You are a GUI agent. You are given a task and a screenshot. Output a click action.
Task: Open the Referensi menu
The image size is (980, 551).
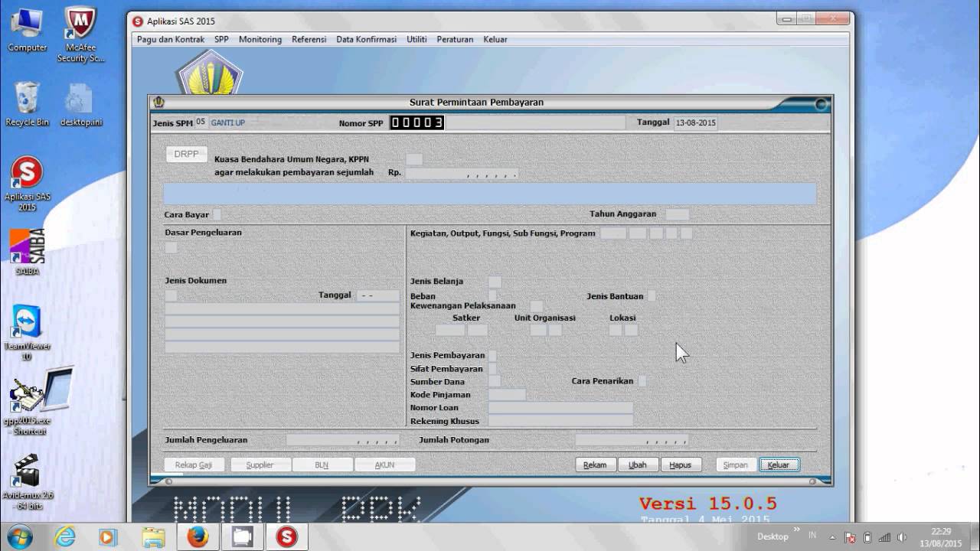click(x=309, y=39)
